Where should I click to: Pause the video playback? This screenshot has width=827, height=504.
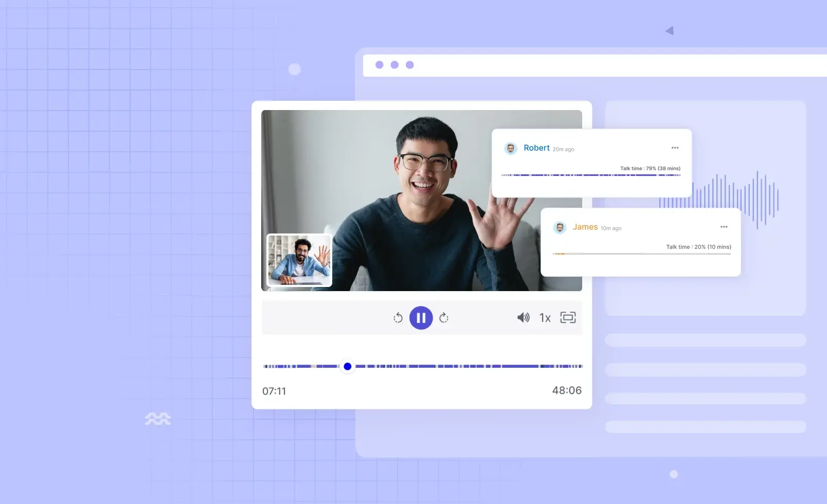pos(421,318)
